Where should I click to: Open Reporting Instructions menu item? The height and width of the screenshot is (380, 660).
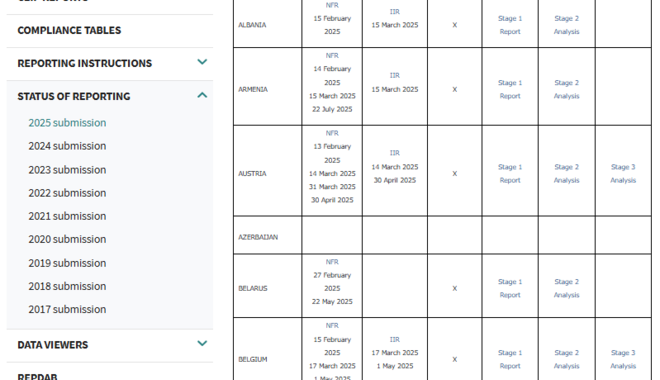[x=85, y=63]
